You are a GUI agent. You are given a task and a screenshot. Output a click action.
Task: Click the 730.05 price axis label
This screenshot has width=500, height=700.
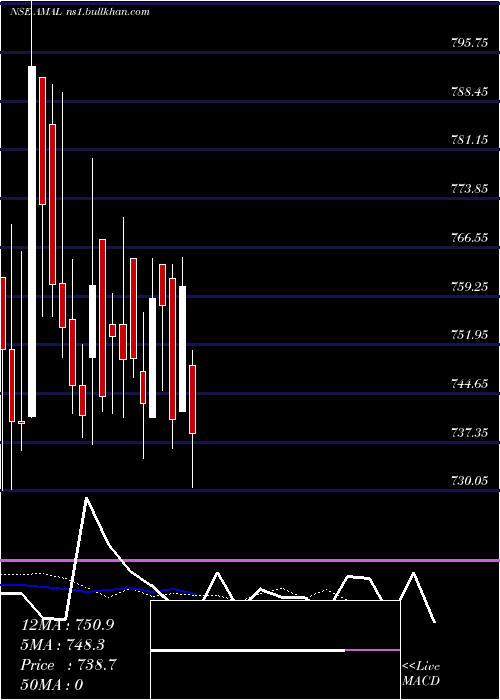[x=469, y=480]
